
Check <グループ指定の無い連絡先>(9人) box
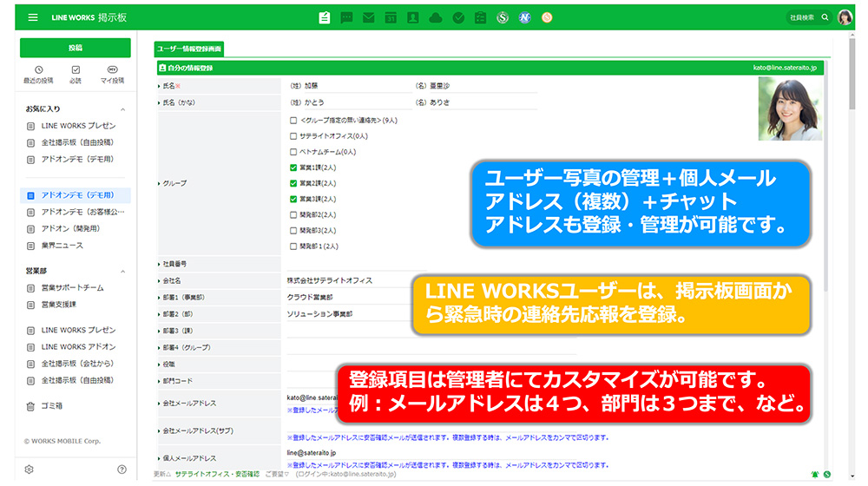tap(293, 120)
